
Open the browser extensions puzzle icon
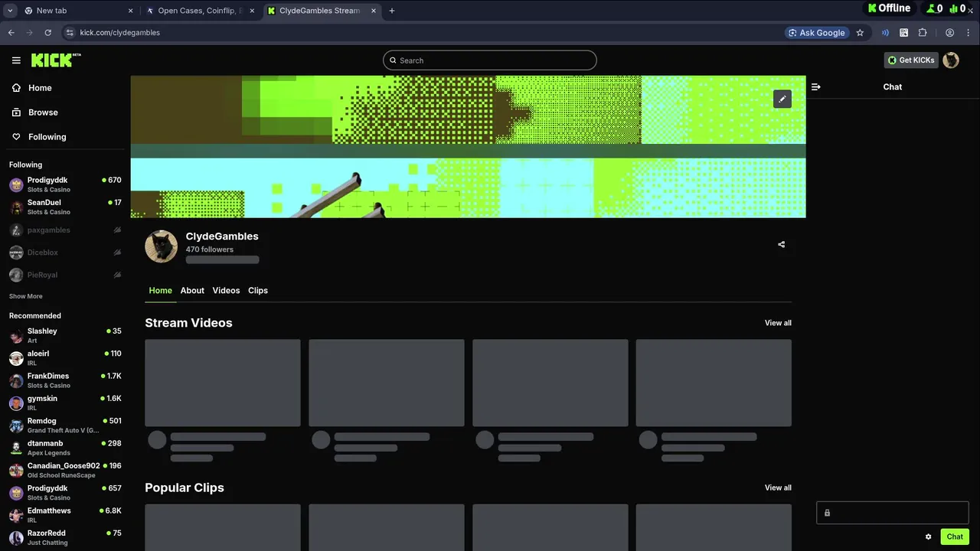click(923, 33)
